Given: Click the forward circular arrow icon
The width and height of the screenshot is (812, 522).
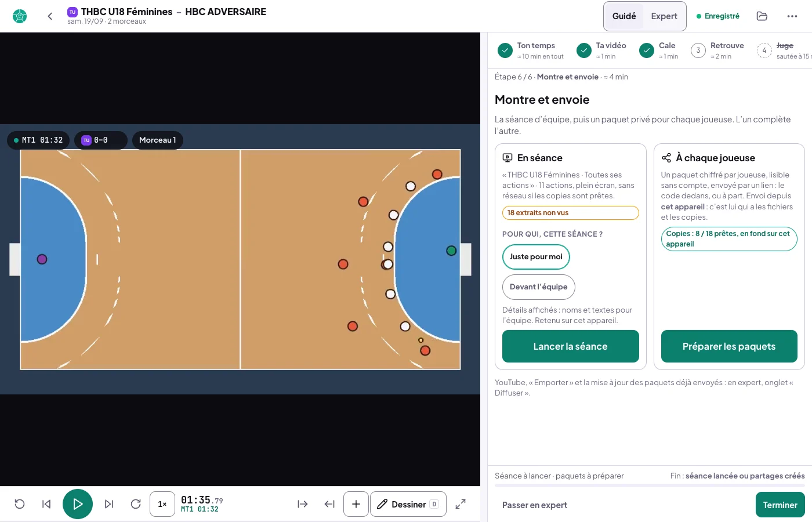Looking at the screenshot, I should tap(136, 504).
